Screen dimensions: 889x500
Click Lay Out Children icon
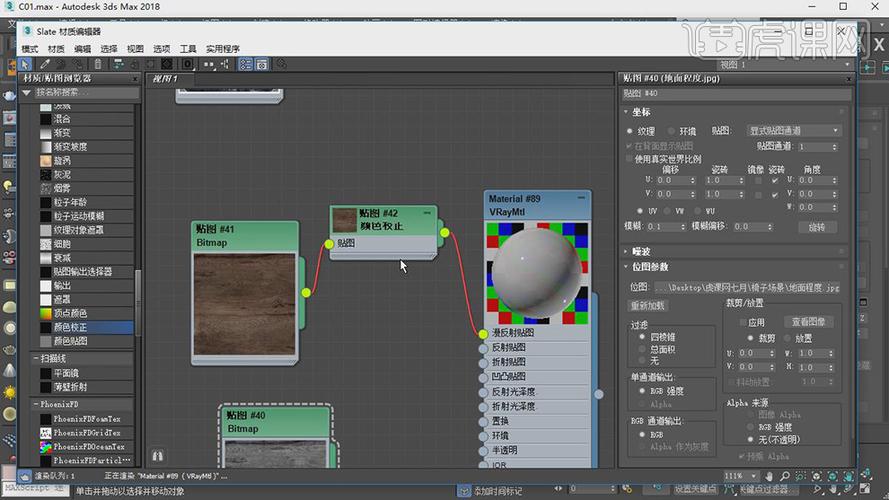point(225,64)
